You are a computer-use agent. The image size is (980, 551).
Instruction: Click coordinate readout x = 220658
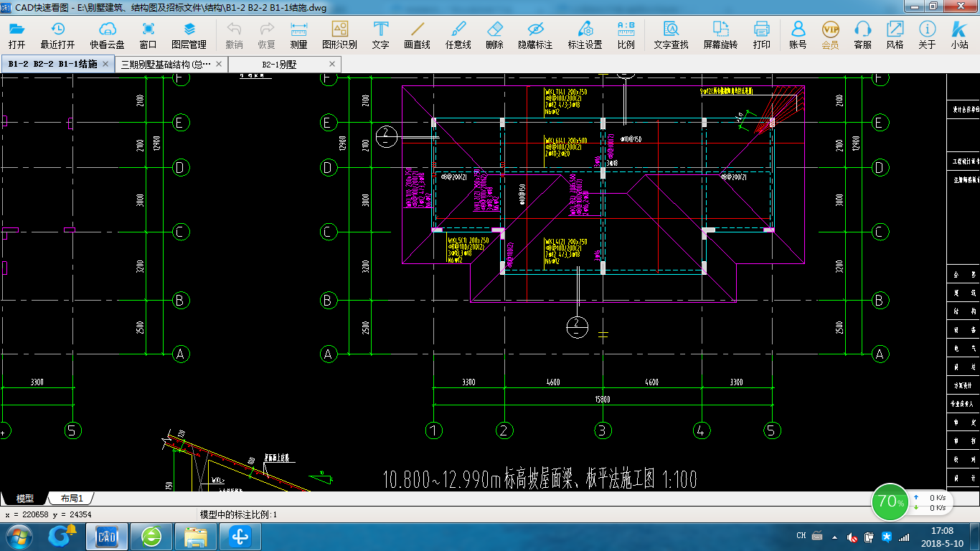[x=49, y=514]
